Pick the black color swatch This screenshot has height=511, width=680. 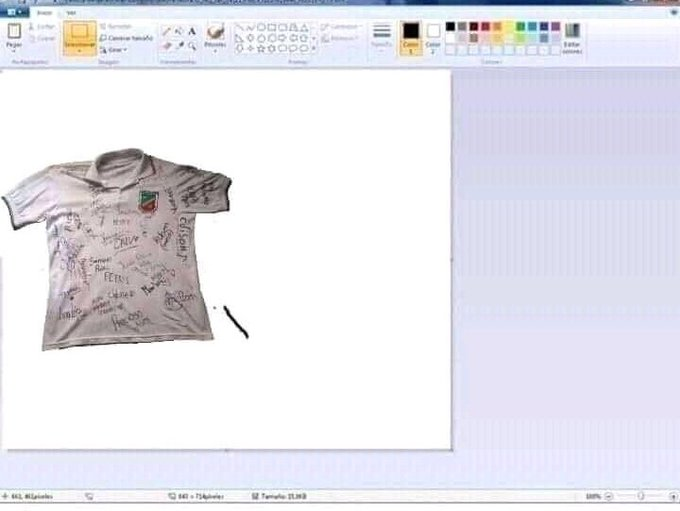(x=451, y=27)
